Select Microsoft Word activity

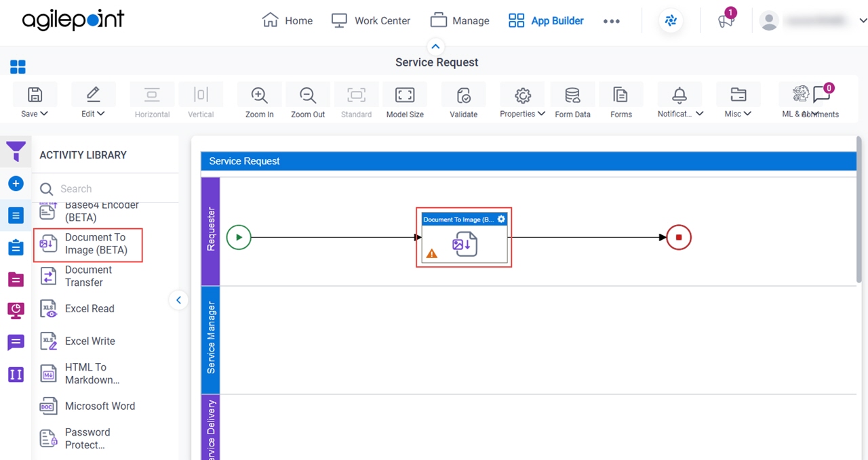tap(88, 406)
